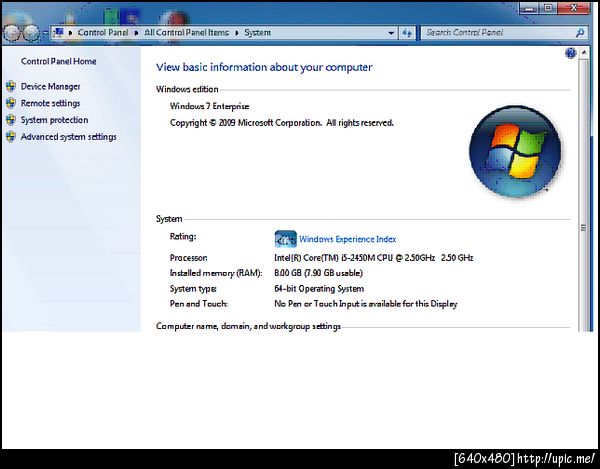Screen dimensions: 600x469
Task: Open the Help question mark icon
Action: tap(570, 53)
